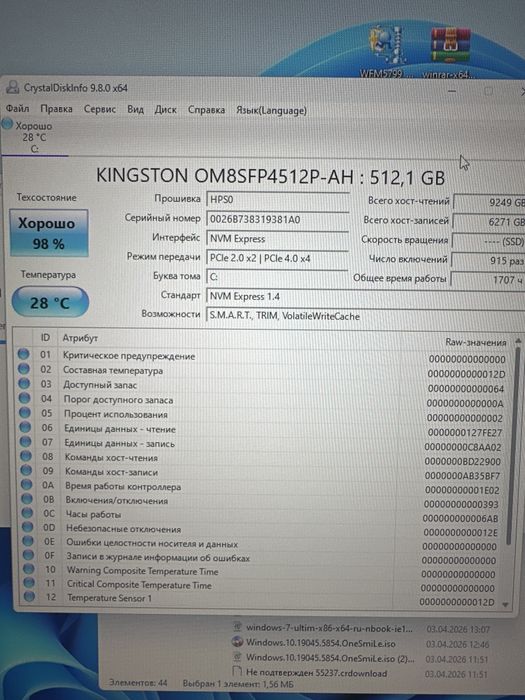Click status icon of row 0C Часы работы
The height and width of the screenshot is (700, 525).
(x=28, y=512)
